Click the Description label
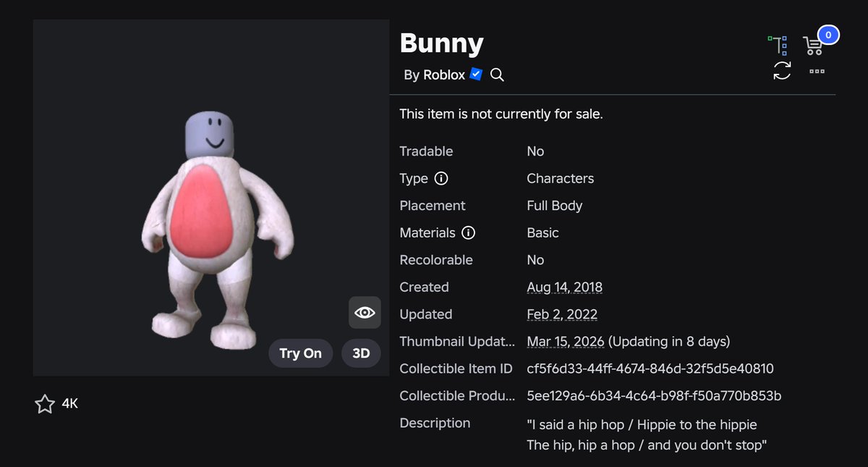The image size is (868, 467). point(435,423)
